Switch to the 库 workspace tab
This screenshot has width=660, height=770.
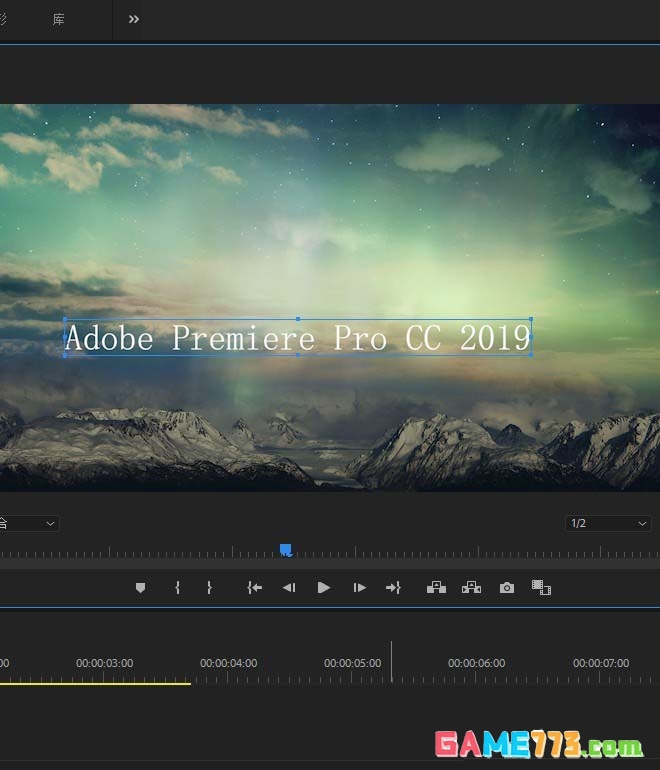pyautogui.click(x=58, y=19)
